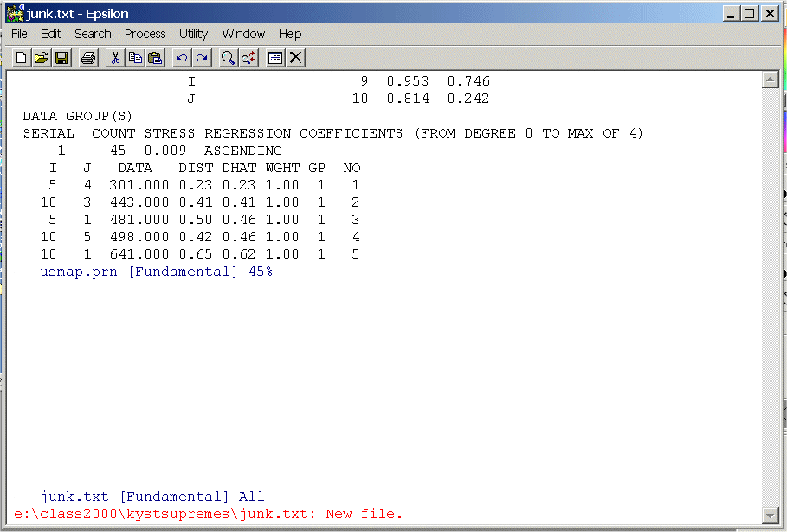The width and height of the screenshot is (787, 532).
Task: Paste from clipboard using the Paste icon
Action: coord(156,58)
